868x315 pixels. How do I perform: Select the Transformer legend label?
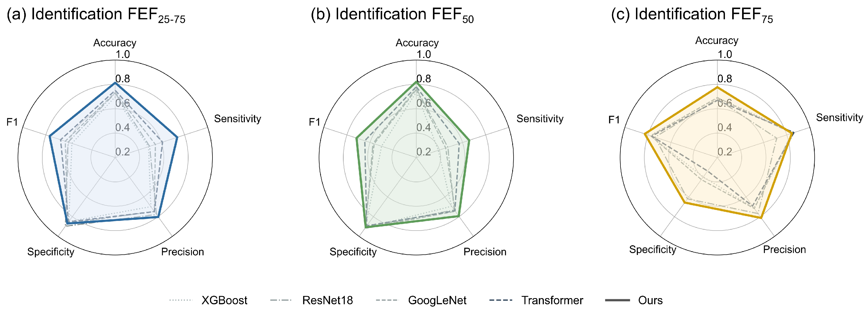(x=552, y=300)
